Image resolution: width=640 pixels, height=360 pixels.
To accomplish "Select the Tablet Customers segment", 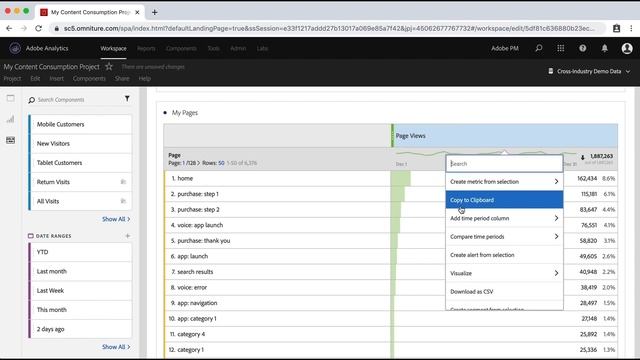I will (80, 162).
